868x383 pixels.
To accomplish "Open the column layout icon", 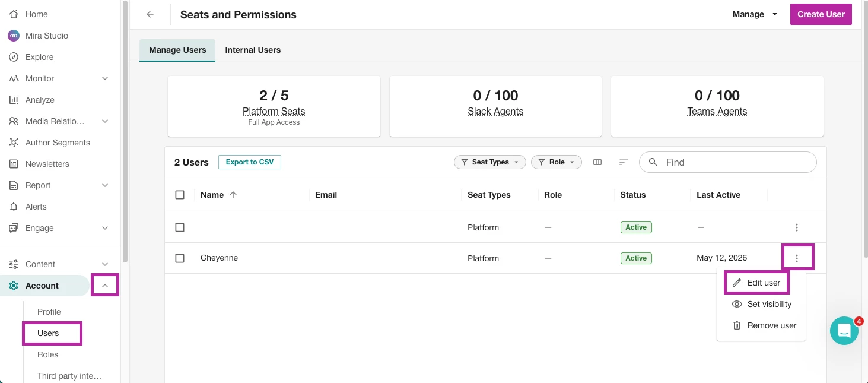I will pos(597,162).
